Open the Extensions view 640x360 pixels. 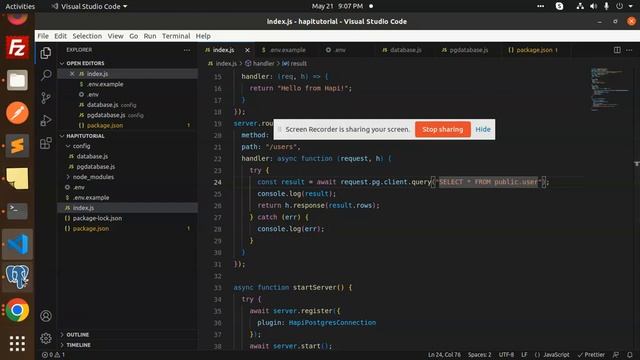[x=46, y=143]
